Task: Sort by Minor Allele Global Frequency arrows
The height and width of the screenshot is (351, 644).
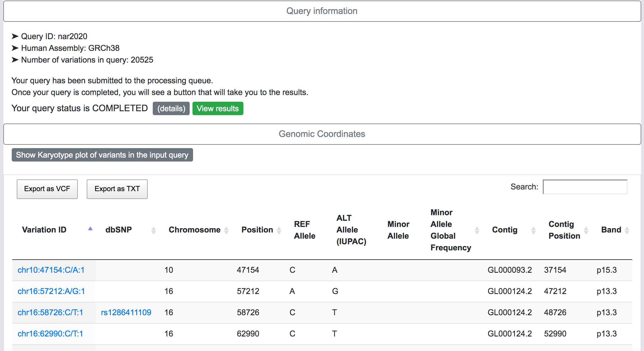Action: (477, 230)
